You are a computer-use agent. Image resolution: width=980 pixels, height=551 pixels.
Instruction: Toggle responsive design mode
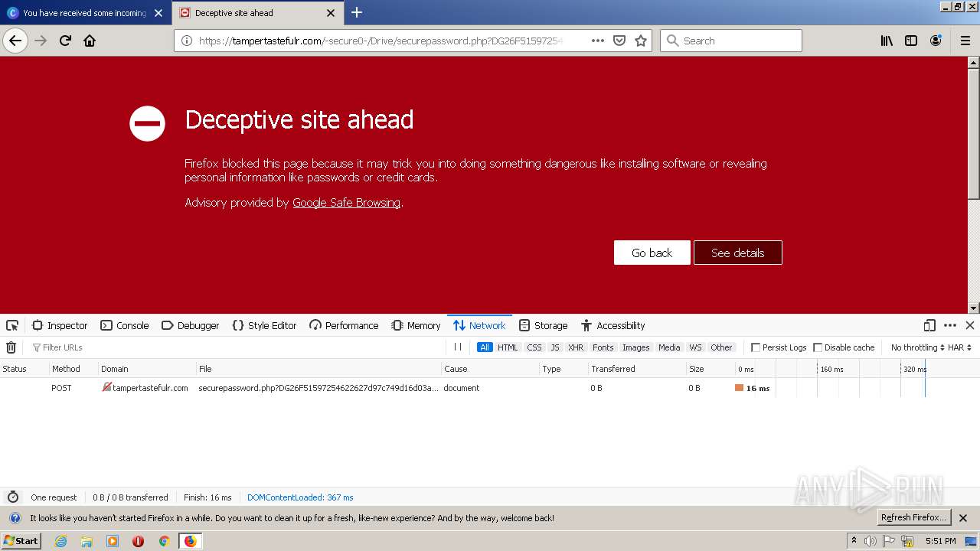929,325
